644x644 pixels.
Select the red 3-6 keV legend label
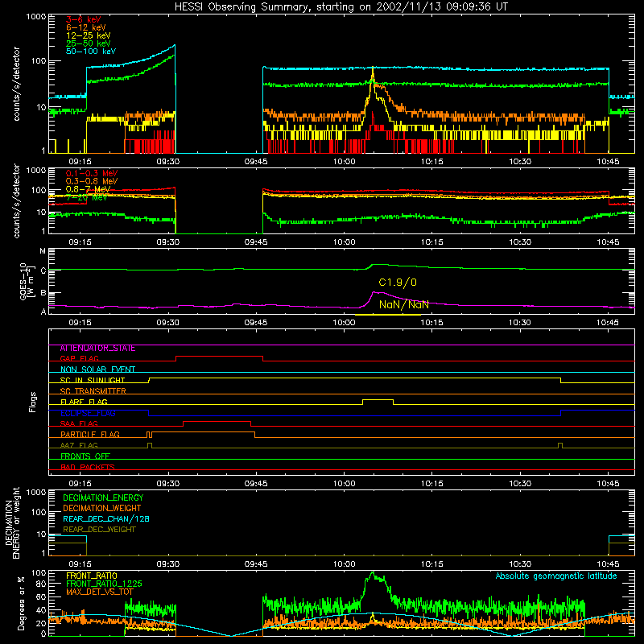[x=84, y=19]
